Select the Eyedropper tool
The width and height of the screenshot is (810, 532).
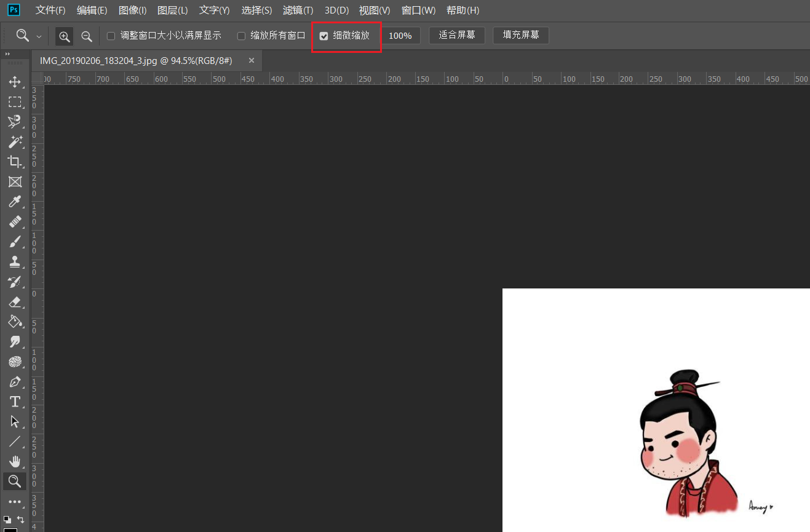coord(15,202)
